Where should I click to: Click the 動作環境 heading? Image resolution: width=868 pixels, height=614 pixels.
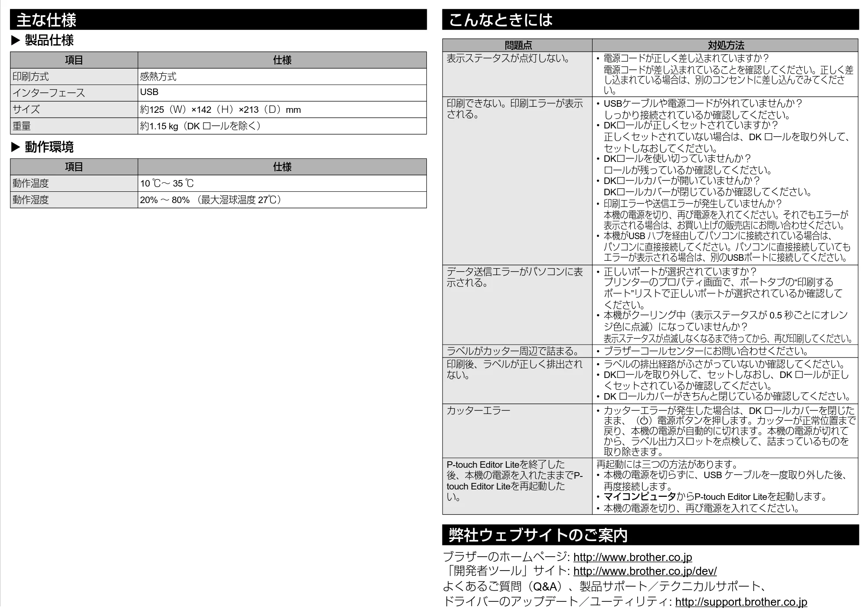tap(49, 147)
